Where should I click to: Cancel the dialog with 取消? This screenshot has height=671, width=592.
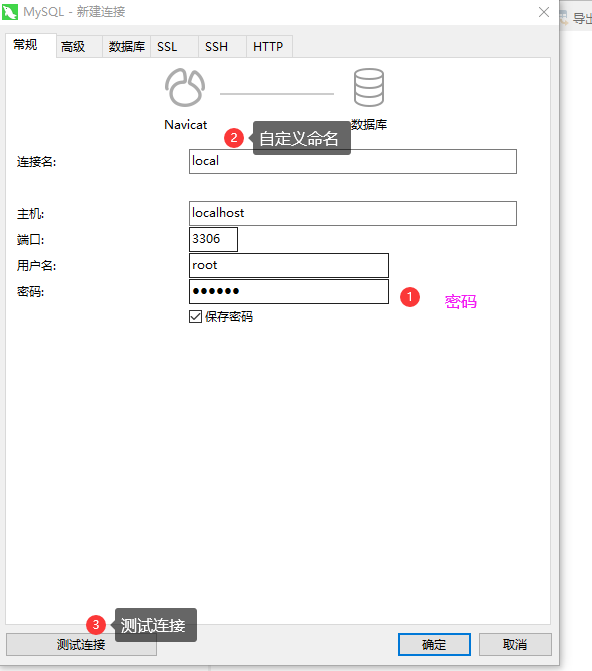pos(515,644)
